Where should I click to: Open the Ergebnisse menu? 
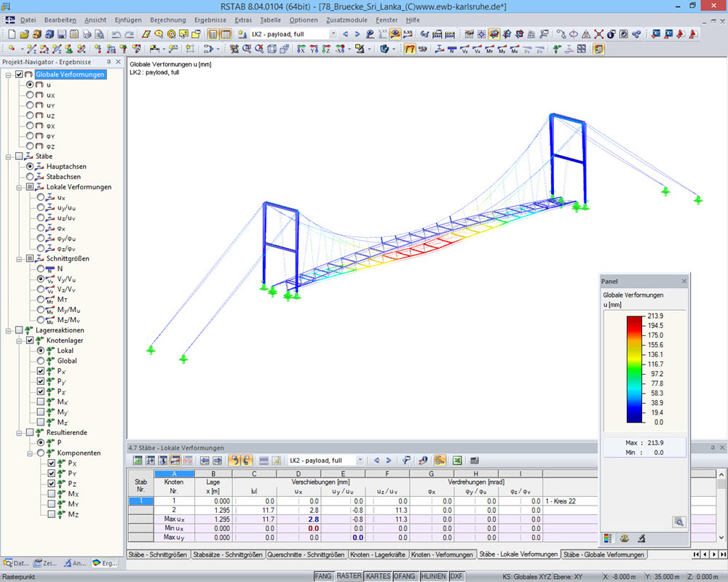click(210, 20)
